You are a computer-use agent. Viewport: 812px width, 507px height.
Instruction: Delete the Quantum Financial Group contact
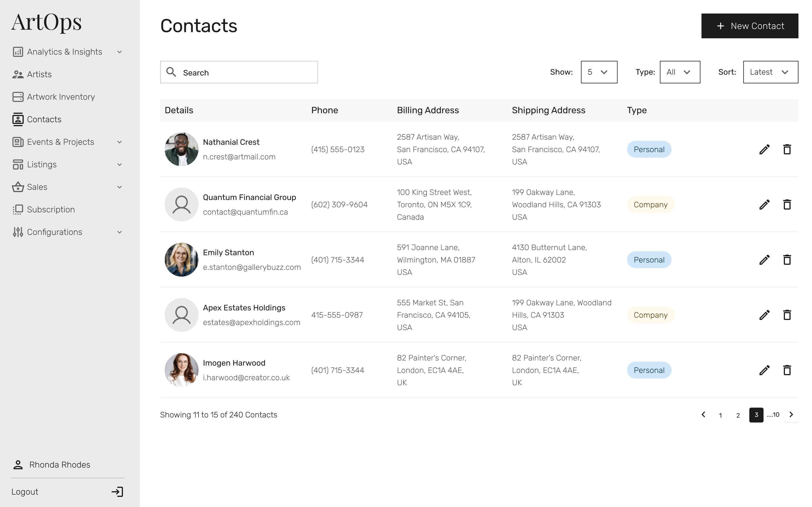787,204
